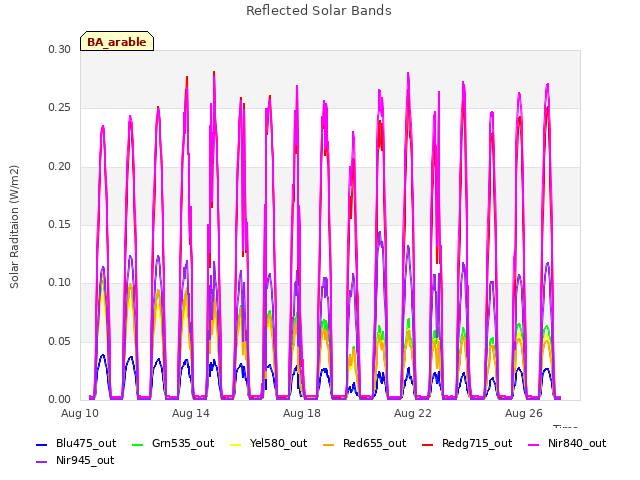Screen dimensions: 640x480
Task: Click the green Grn535_out legend swatch
Action: (x=138, y=444)
